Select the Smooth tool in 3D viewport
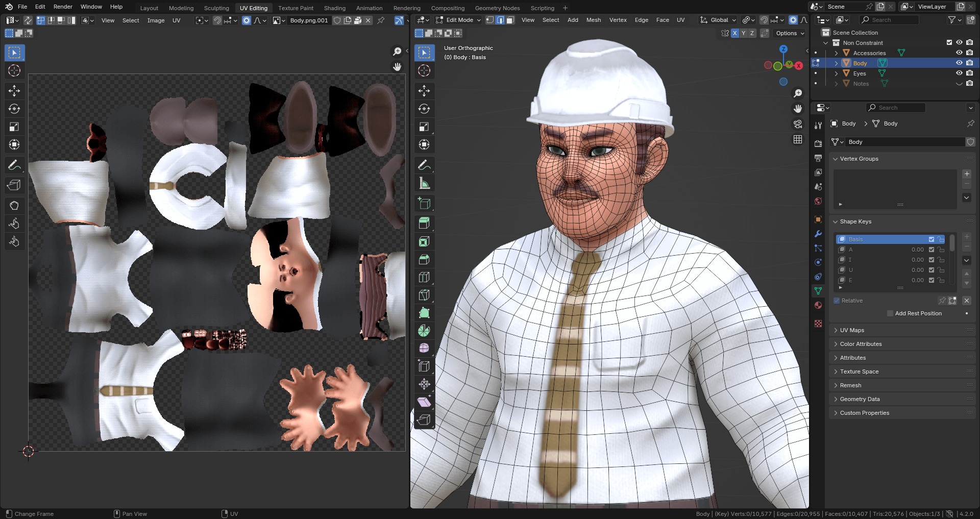 tap(424, 349)
